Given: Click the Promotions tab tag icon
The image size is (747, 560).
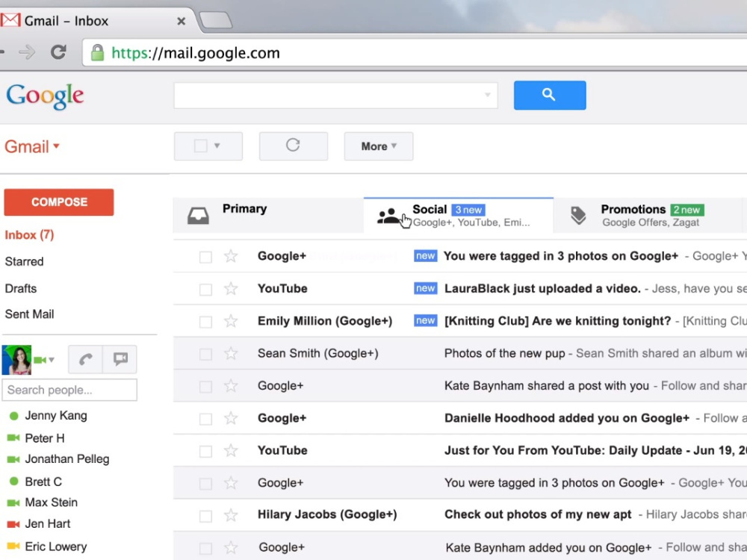Looking at the screenshot, I should point(578,215).
